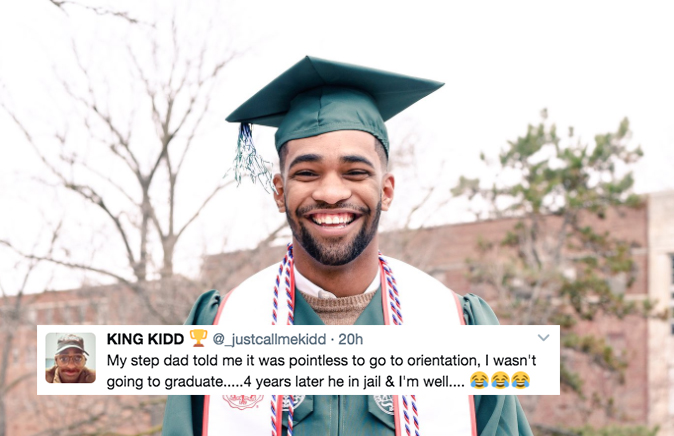Open the KING KIDD display name
Image resolution: width=674 pixels, height=436 pixels.
click(145, 339)
